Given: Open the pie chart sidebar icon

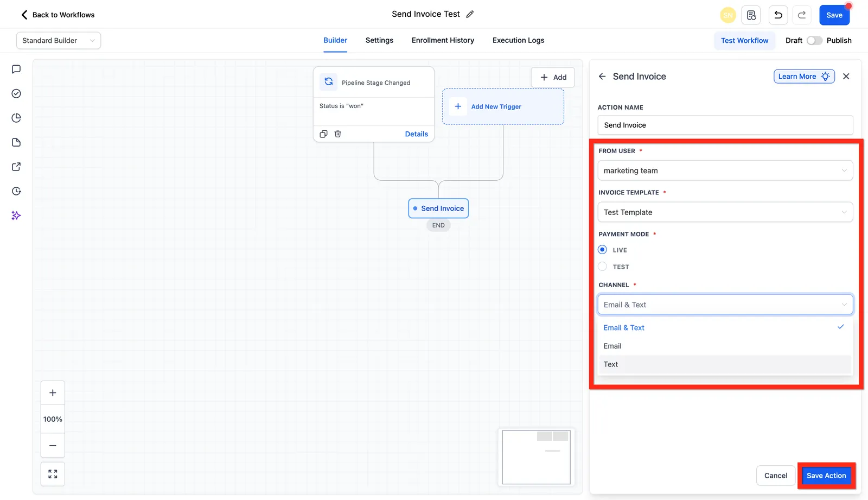Looking at the screenshot, I should click(x=16, y=118).
